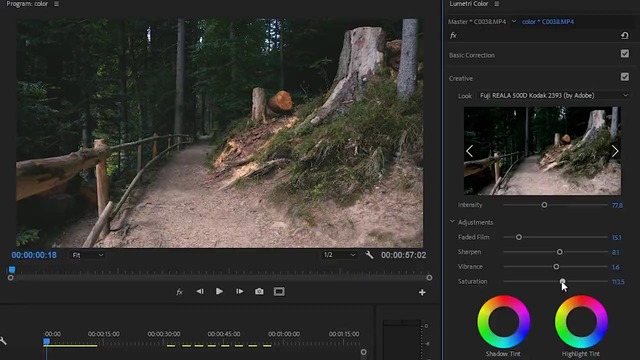Click the Program monitor playhead marker
This screenshot has height=360, width=640.
(12, 269)
